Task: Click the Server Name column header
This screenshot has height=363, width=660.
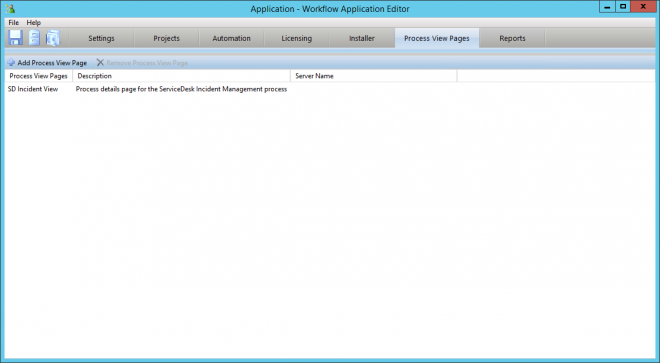Action: point(374,76)
